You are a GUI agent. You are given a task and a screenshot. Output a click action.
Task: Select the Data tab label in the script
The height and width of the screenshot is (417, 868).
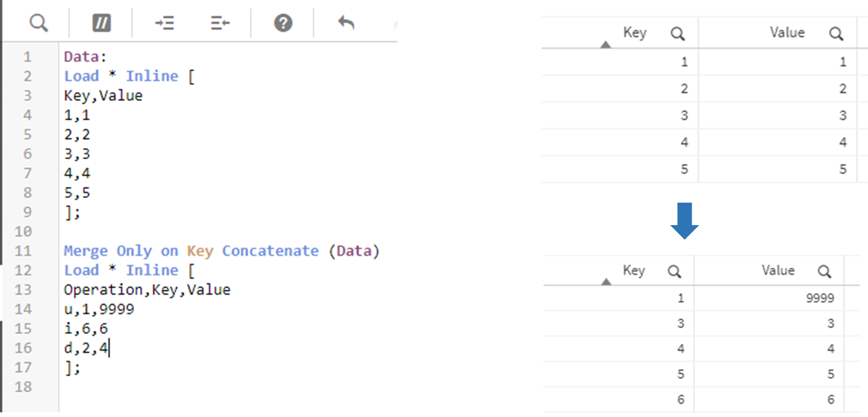click(82, 56)
